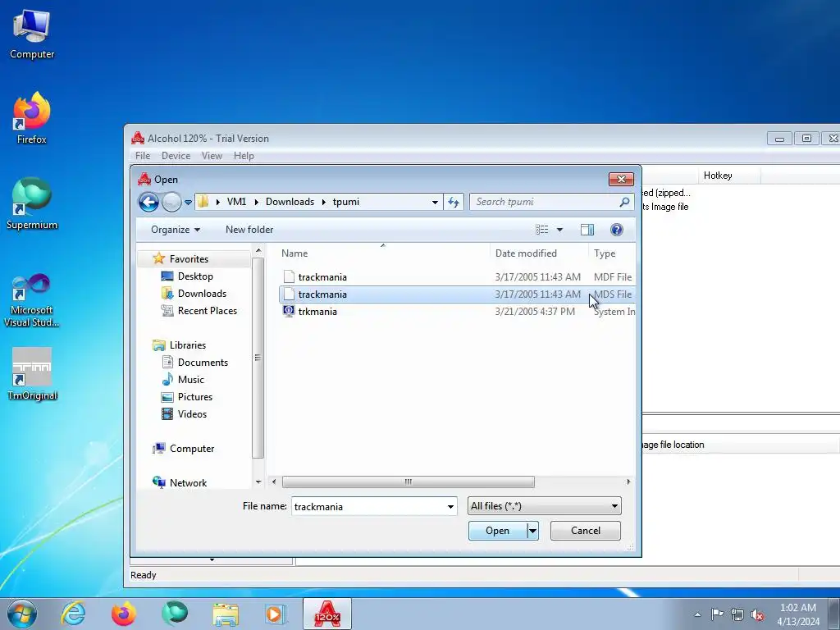Viewport: 840px width, 630px height.
Task: Open Internet Explorer from the taskbar
Action: coord(73,614)
